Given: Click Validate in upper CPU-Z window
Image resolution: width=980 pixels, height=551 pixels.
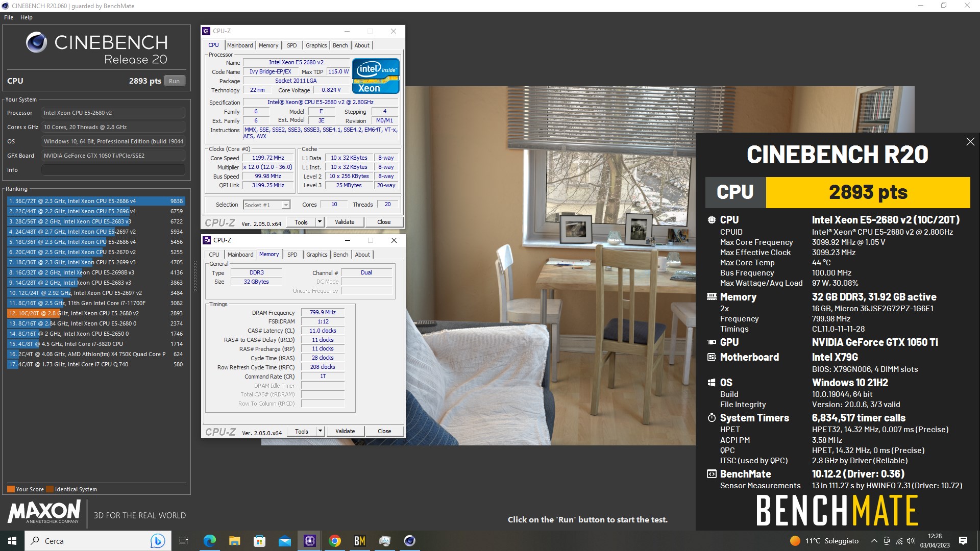Looking at the screenshot, I should tap(345, 222).
